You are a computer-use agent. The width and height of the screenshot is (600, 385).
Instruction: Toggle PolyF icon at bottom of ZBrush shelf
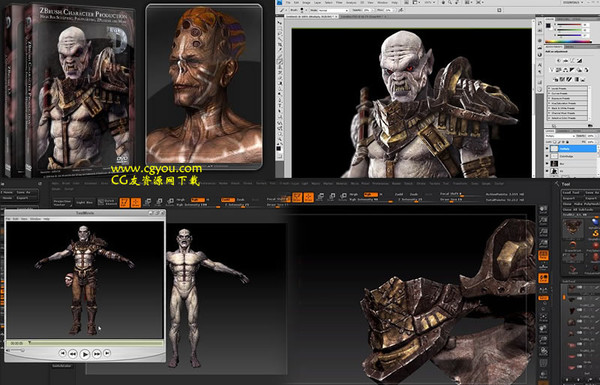[x=543, y=363]
